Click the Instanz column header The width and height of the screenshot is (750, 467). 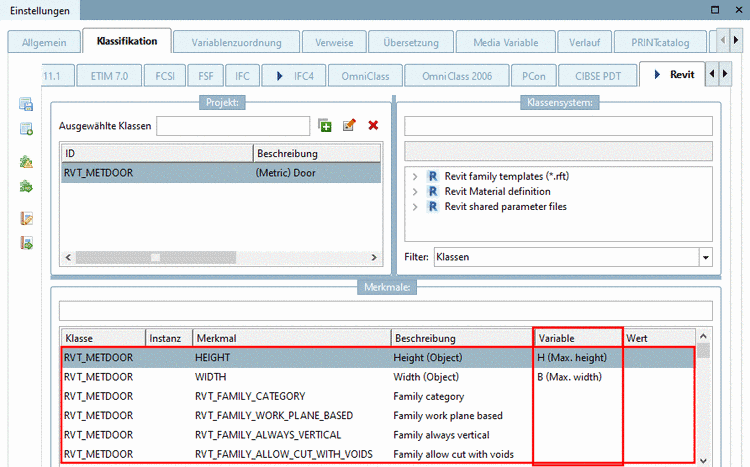169,338
